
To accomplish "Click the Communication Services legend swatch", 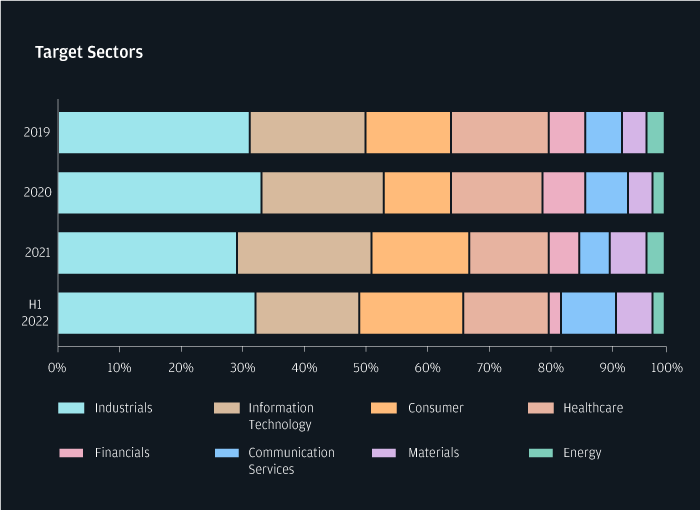I will (x=227, y=453).
